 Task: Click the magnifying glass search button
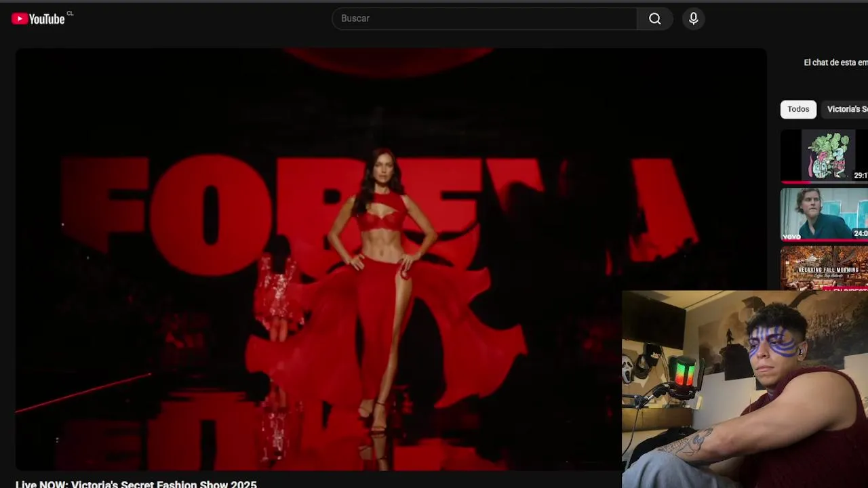(x=654, y=18)
